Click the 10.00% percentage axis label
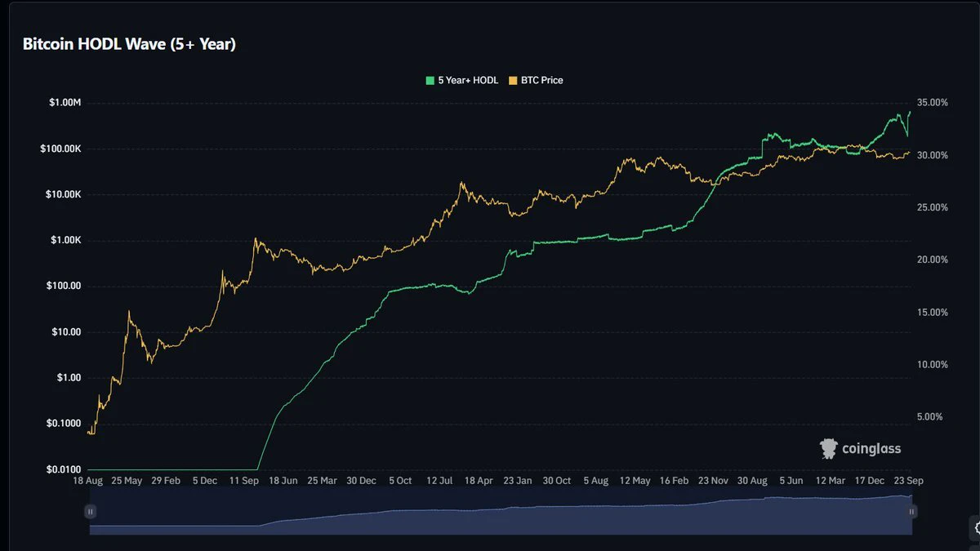The height and width of the screenshot is (551, 980). click(933, 364)
